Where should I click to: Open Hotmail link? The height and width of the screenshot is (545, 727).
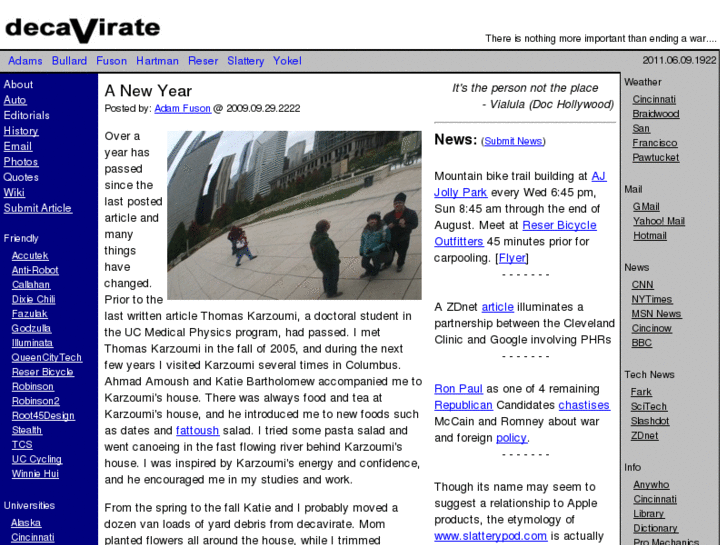click(650, 235)
